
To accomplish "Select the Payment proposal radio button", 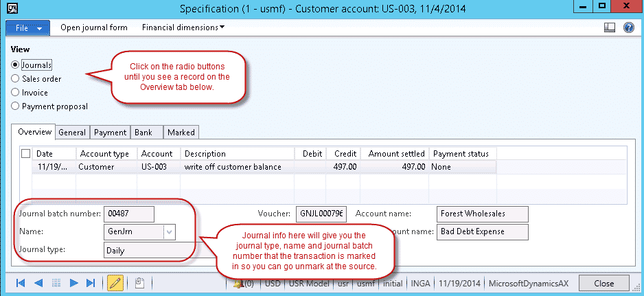I will 15,106.
